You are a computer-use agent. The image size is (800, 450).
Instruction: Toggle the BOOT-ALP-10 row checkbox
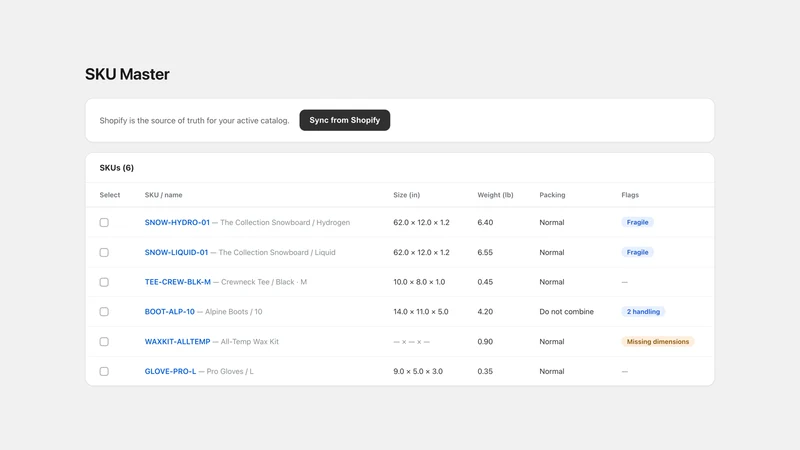point(104,312)
